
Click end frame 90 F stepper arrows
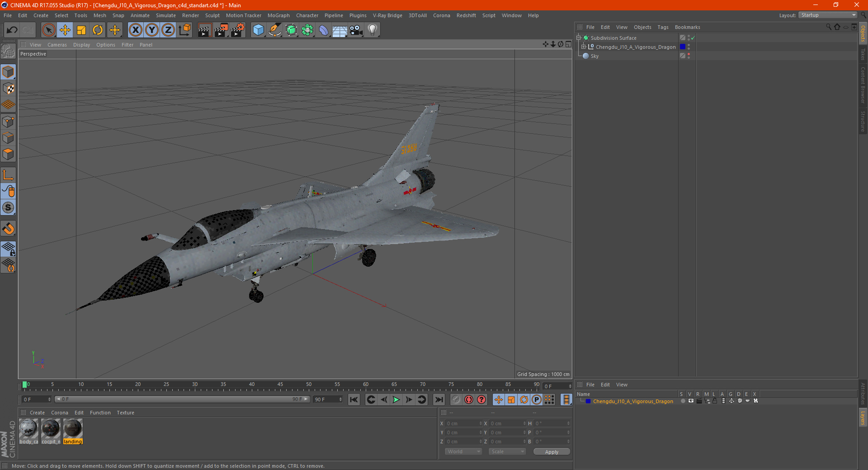click(340, 399)
